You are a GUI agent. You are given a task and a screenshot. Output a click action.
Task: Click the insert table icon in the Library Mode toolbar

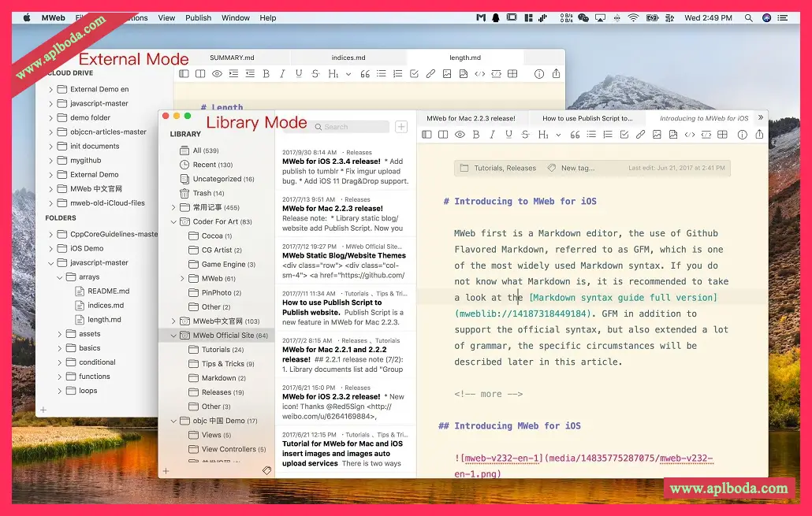[723, 135]
